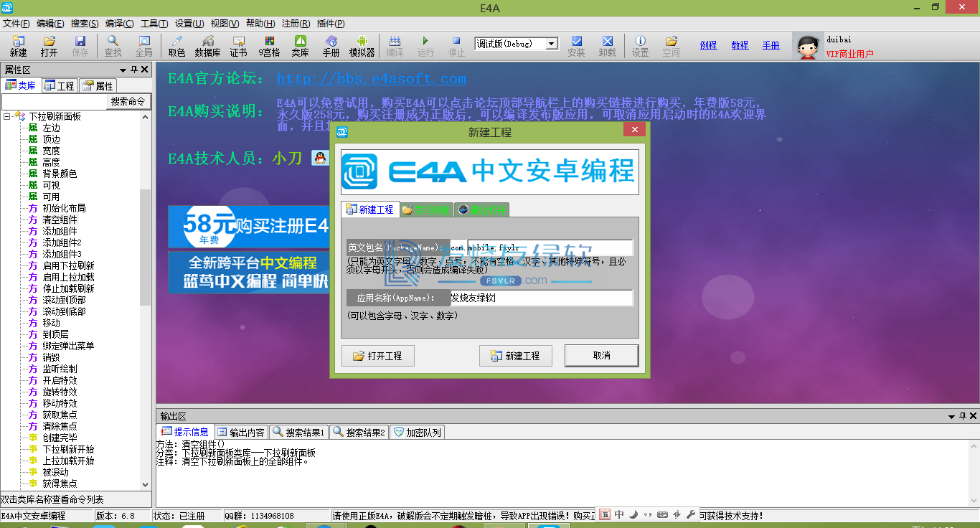Select 背景颜色 property in the tree

(60, 174)
